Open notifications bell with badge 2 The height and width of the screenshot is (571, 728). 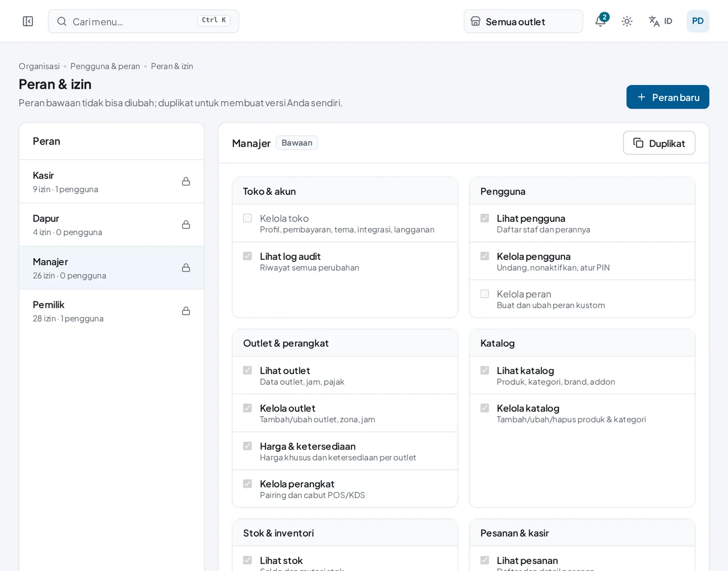point(601,21)
